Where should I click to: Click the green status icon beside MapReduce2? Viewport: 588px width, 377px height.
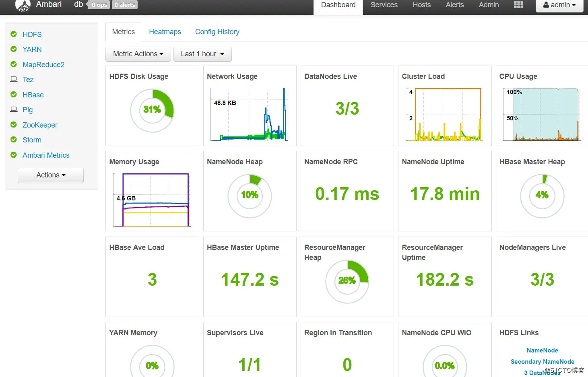tap(14, 64)
